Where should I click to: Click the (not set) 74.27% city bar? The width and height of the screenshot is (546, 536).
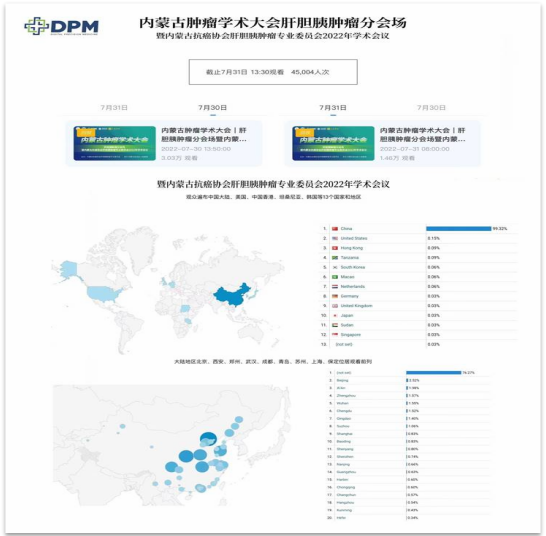coord(434,373)
